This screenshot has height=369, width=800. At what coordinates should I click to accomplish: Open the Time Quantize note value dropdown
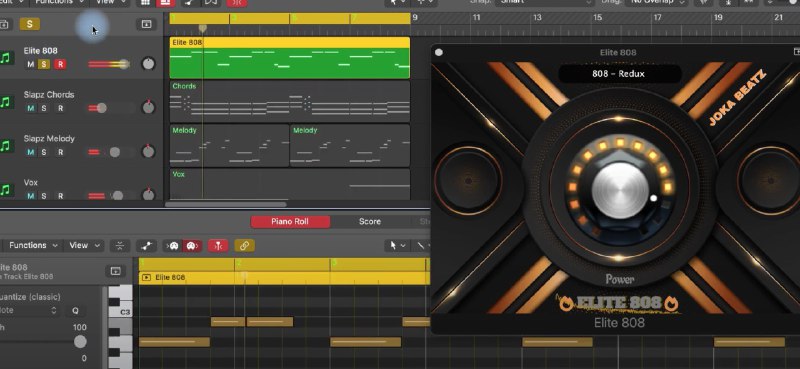[29, 310]
